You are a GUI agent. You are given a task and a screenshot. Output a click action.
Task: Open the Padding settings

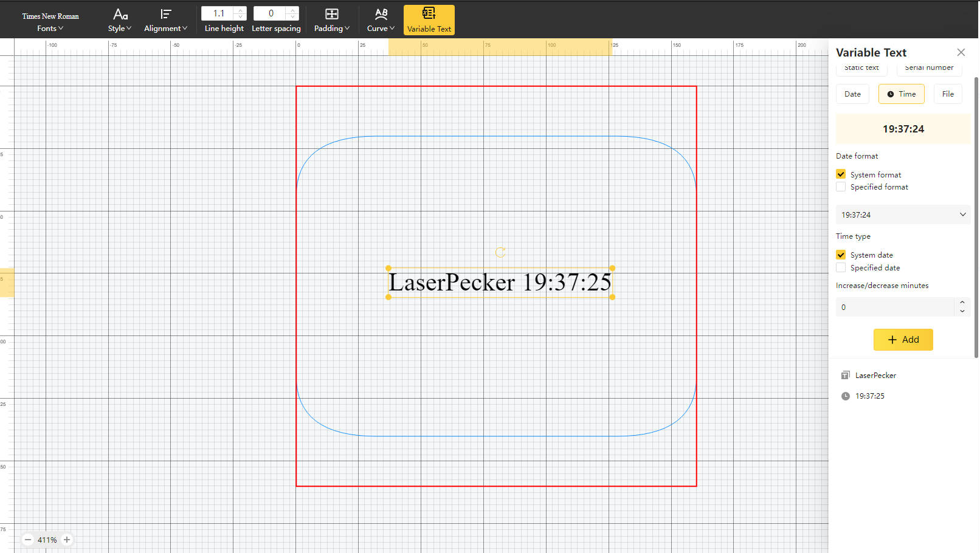[x=331, y=20]
